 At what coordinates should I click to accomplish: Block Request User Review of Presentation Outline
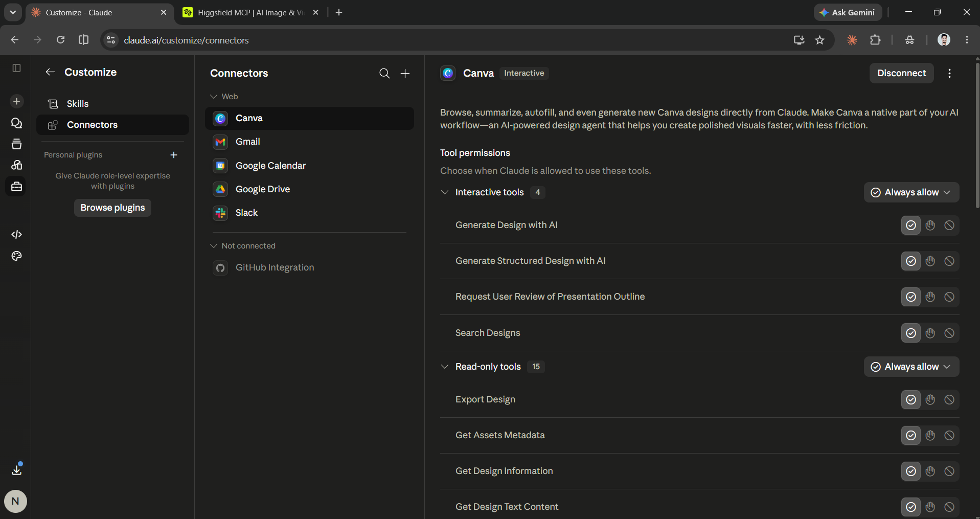(x=949, y=297)
